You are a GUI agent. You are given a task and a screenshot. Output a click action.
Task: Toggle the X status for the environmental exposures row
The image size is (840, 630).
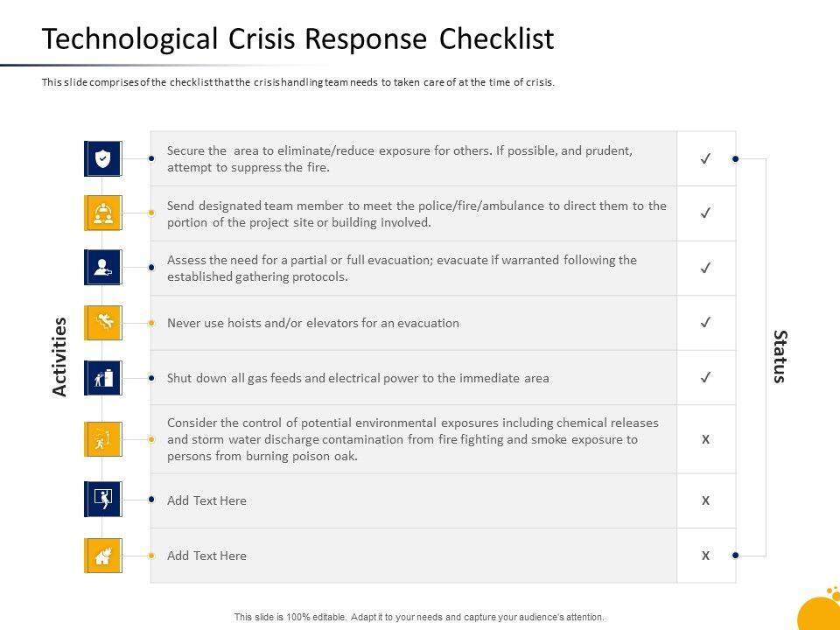pos(705,439)
